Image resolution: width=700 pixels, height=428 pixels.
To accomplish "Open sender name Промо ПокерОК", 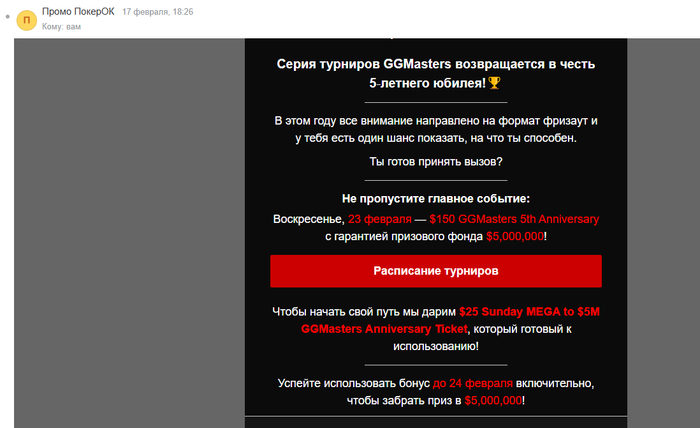I will 78,12.
